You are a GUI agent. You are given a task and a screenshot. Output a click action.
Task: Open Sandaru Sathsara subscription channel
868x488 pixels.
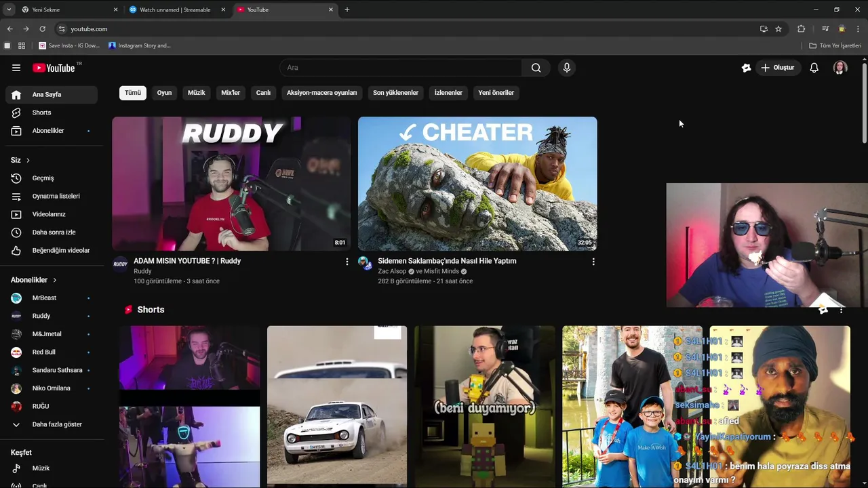[x=52, y=370]
